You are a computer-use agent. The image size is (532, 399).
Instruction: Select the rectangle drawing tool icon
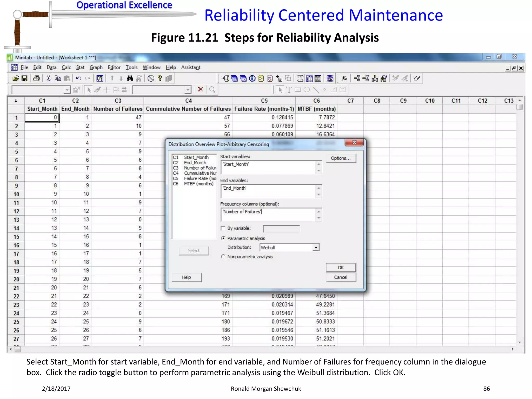298,90
